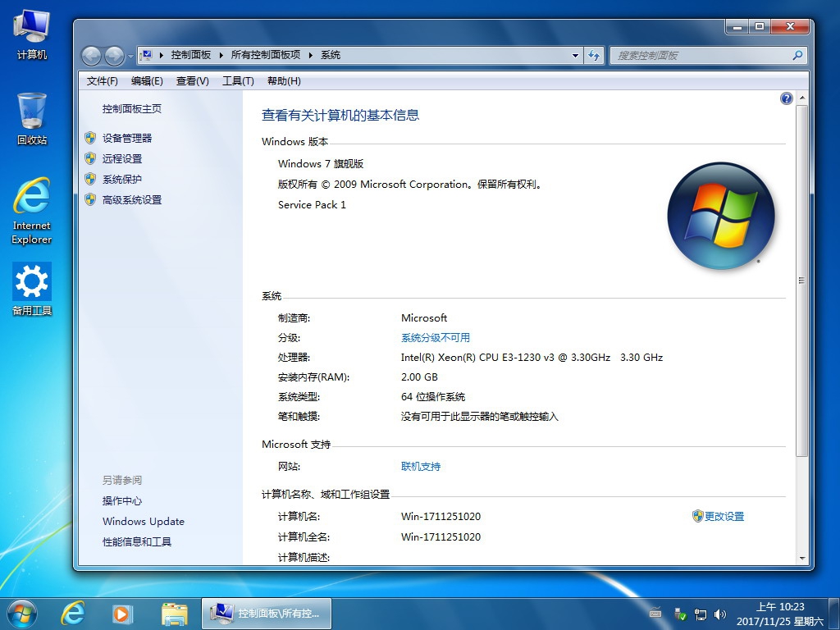Click shield icon next to 设备管理器
This screenshot has height=630, width=840.
click(x=90, y=138)
